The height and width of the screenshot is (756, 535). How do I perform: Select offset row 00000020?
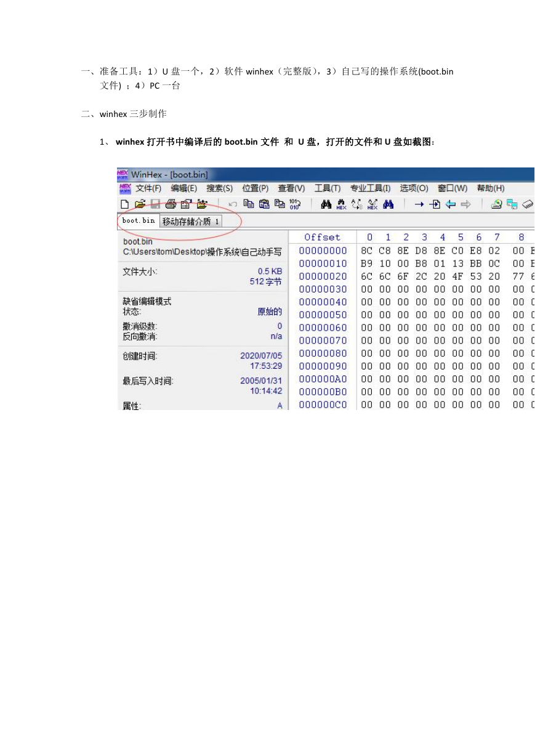(x=323, y=276)
